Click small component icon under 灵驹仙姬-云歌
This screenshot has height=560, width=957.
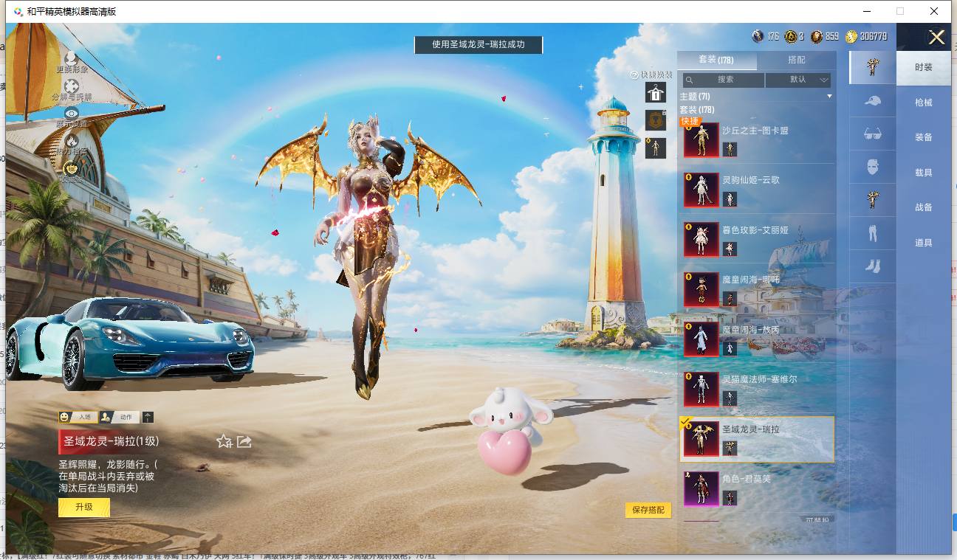pyautogui.click(x=730, y=199)
